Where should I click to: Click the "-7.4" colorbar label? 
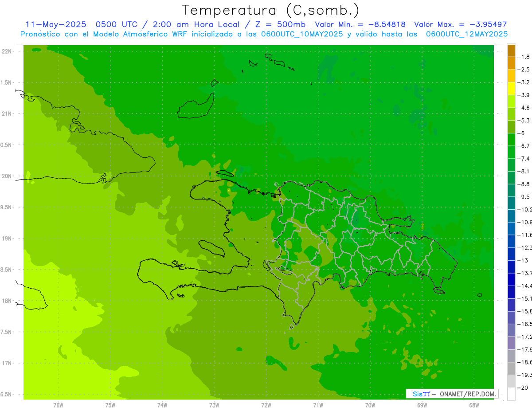[524, 158]
